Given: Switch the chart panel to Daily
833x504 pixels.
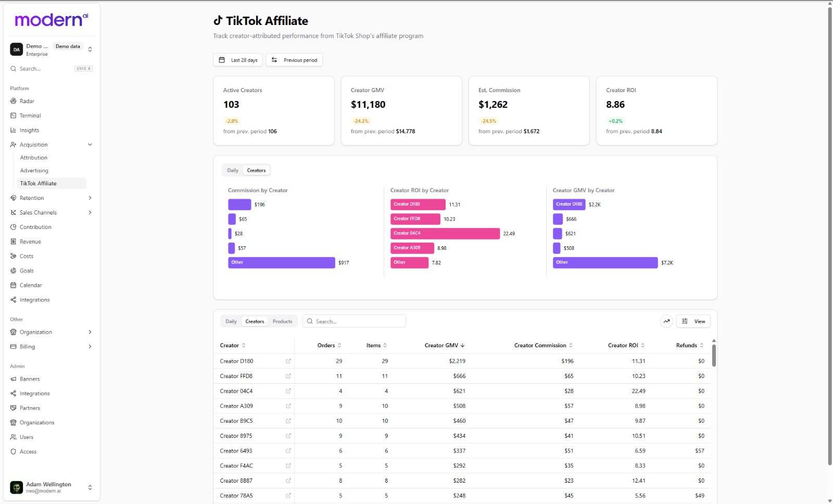Looking at the screenshot, I should point(233,170).
